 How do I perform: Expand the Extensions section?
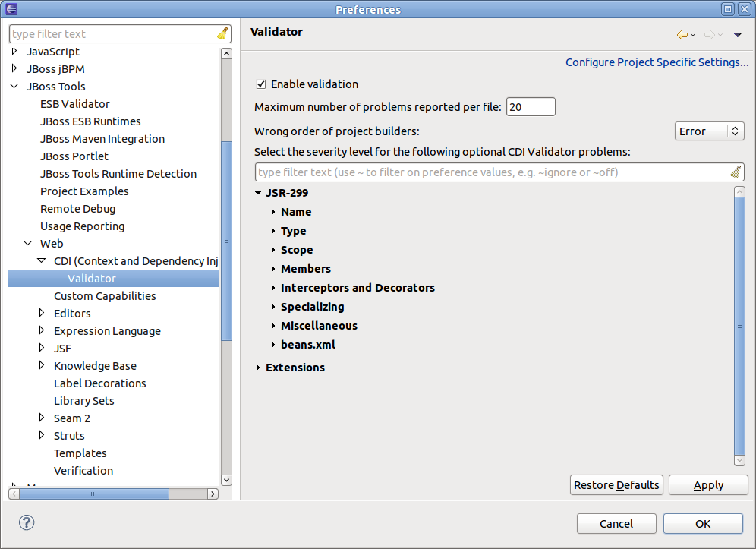coord(258,367)
